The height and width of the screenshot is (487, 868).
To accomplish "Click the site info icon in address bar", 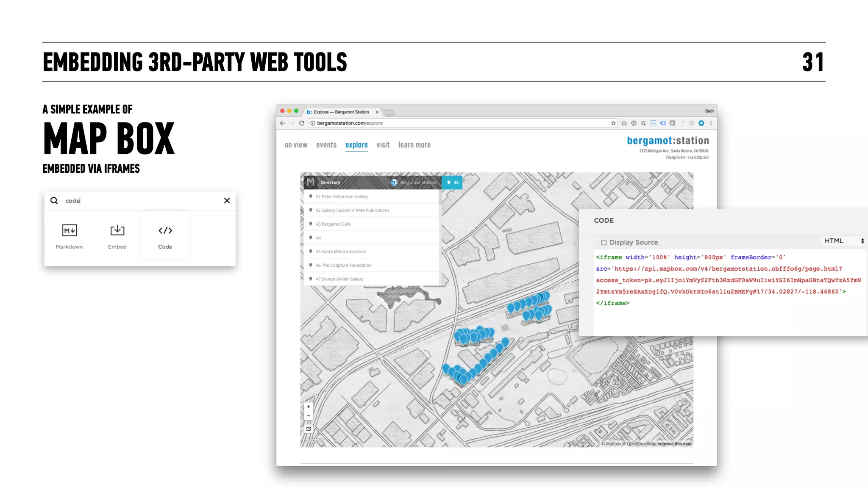I will (313, 123).
